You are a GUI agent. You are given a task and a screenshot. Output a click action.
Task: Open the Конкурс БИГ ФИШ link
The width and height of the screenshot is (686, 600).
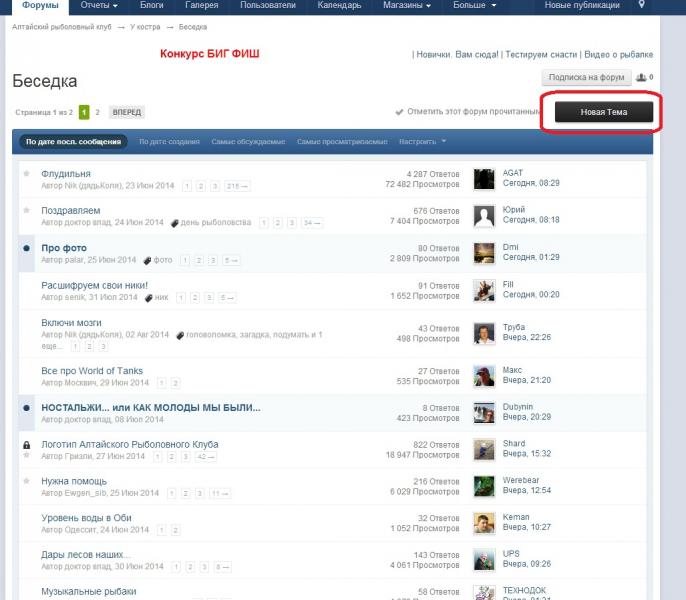(x=209, y=53)
